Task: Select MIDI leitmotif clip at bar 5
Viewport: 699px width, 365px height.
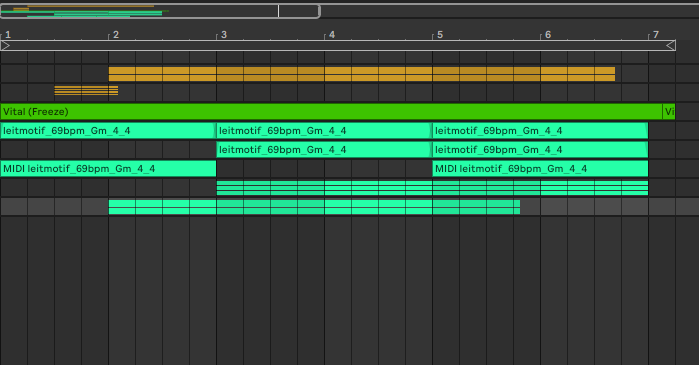Action: tap(540, 168)
